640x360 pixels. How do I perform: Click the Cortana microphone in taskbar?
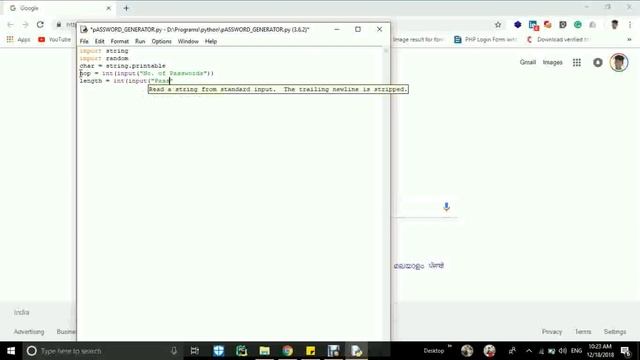point(174,351)
